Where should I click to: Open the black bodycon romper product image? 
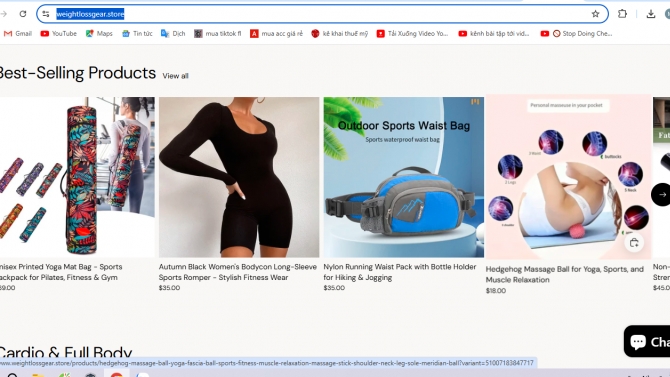[x=239, y=177]
